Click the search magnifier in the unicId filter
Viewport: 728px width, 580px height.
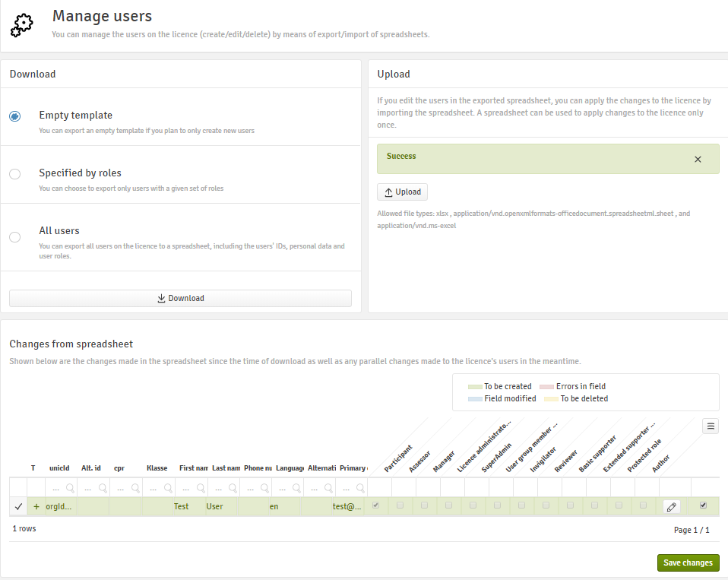click(x=69, y=488)
